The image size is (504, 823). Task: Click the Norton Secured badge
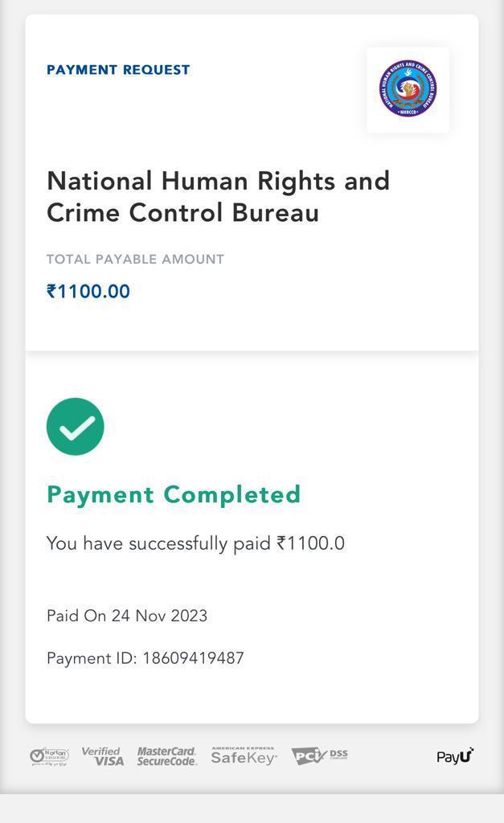coord(49,756)
